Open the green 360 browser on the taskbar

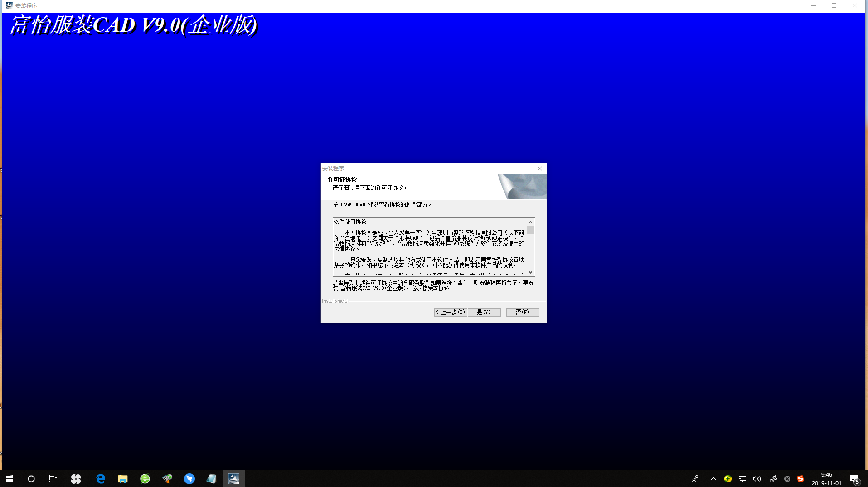click(145, 478)
